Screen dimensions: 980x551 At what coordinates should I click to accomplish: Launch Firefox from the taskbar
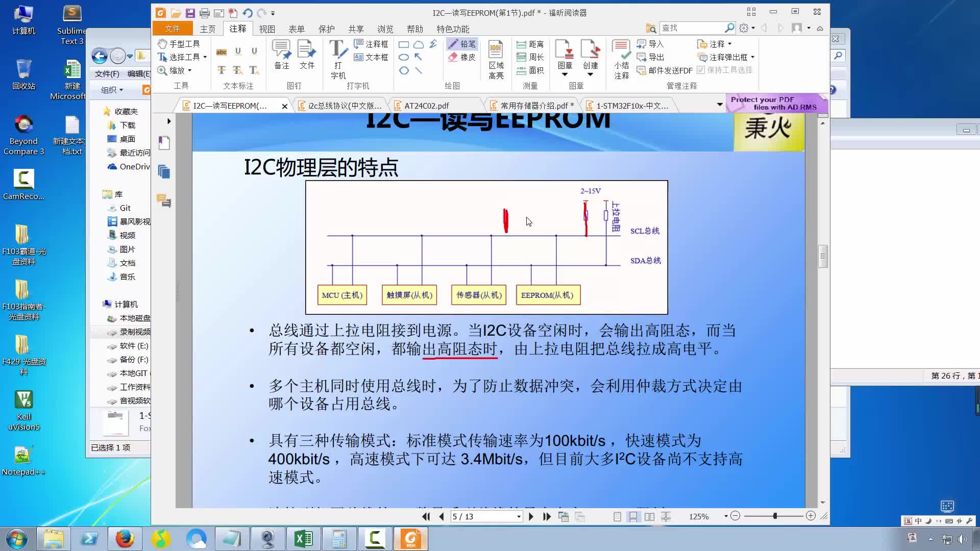coord(125,538)
